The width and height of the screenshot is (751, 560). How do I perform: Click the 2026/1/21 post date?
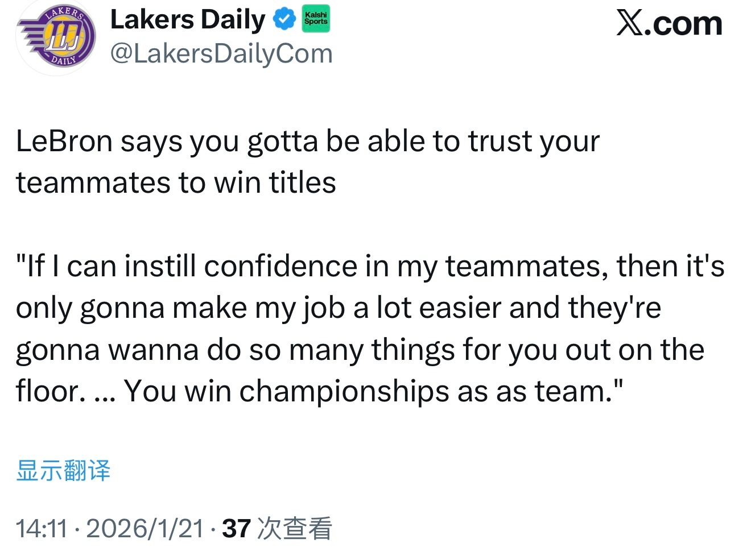click(x=145, y=528)
